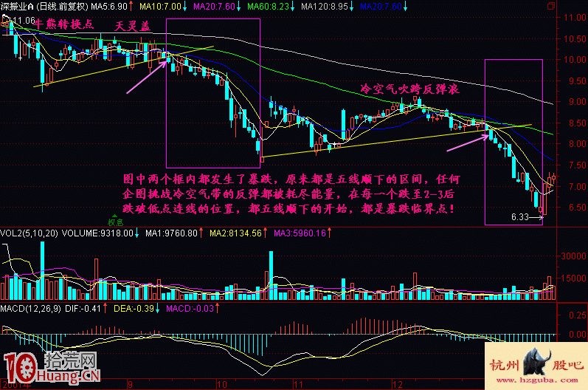The height and width of the screenshot is (390, 588).
Task: Click the 10.00 price axis label
Action: tap(575, 59)
